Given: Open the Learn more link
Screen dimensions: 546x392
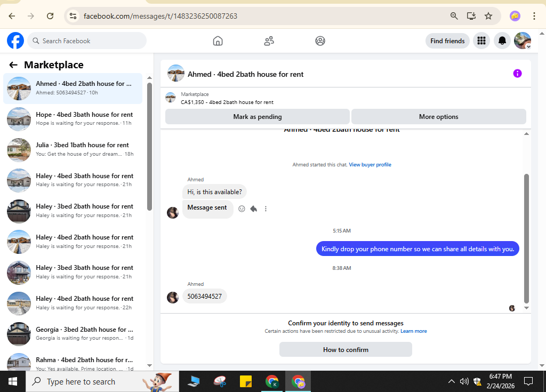Looking at the screenshot, I should (x=413, y=331).
